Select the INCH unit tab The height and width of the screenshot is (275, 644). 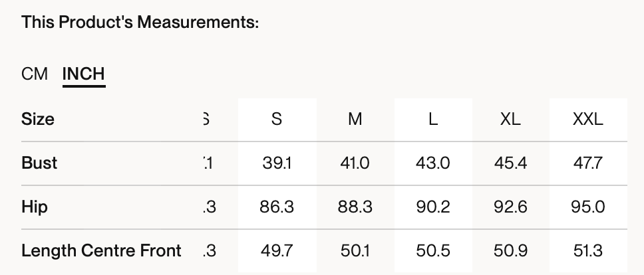(x=84, y=74)
